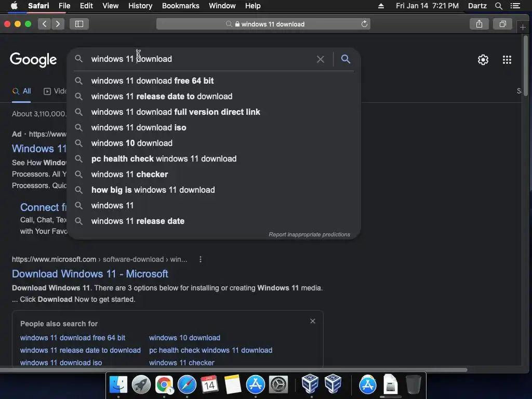Select suggestion windows 11 release date to download

(x=214, y=96)
